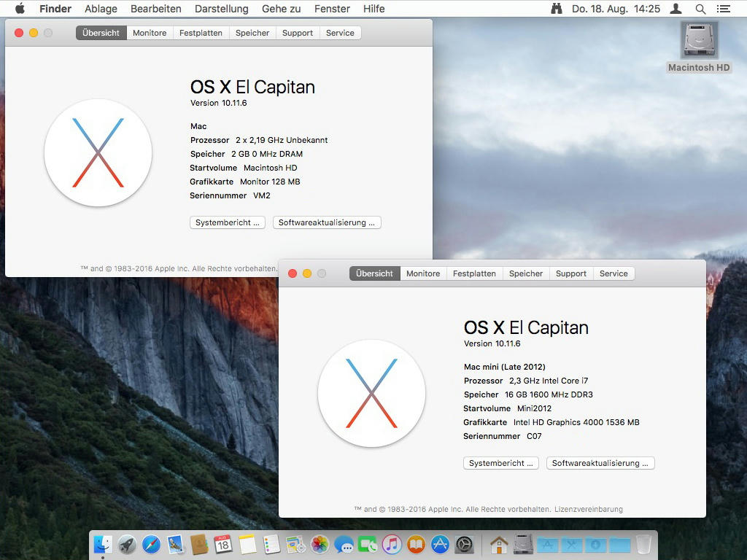Open the Hilfe menu
747x560 pixels.
coord(374,9)
